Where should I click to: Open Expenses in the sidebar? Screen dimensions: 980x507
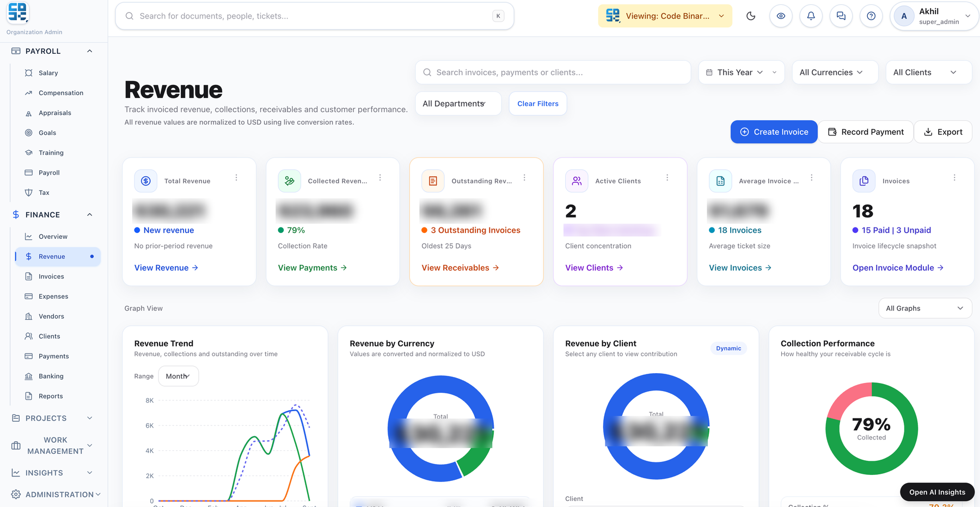[58, 296]
